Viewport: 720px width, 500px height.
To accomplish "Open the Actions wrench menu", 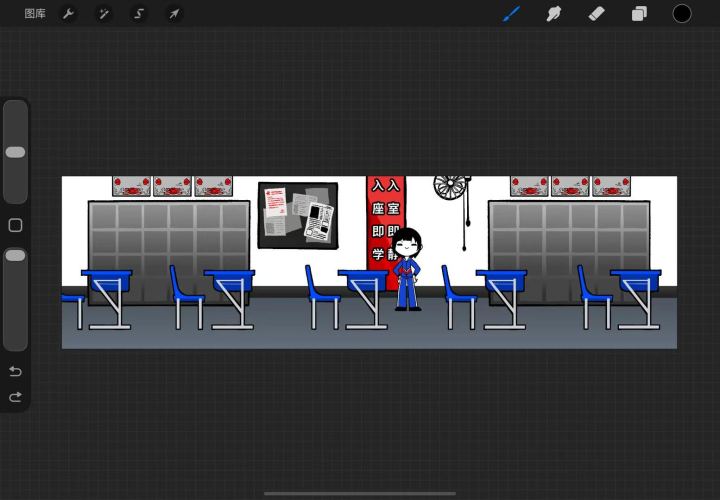I will [x=68, y=14].
